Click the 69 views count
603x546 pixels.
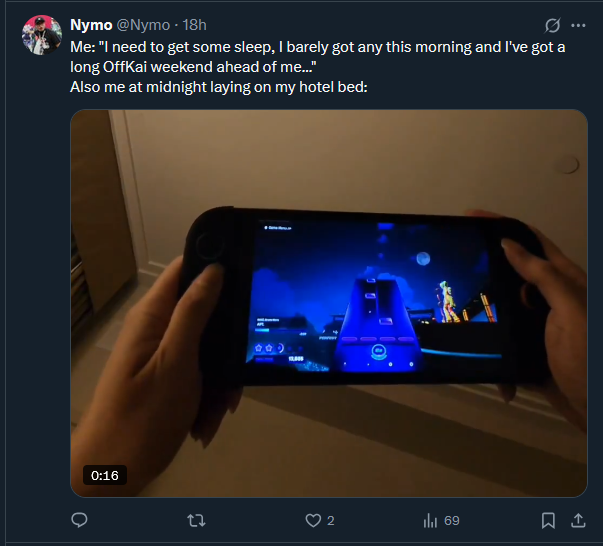pyautogui.click(x=451, y=521)
